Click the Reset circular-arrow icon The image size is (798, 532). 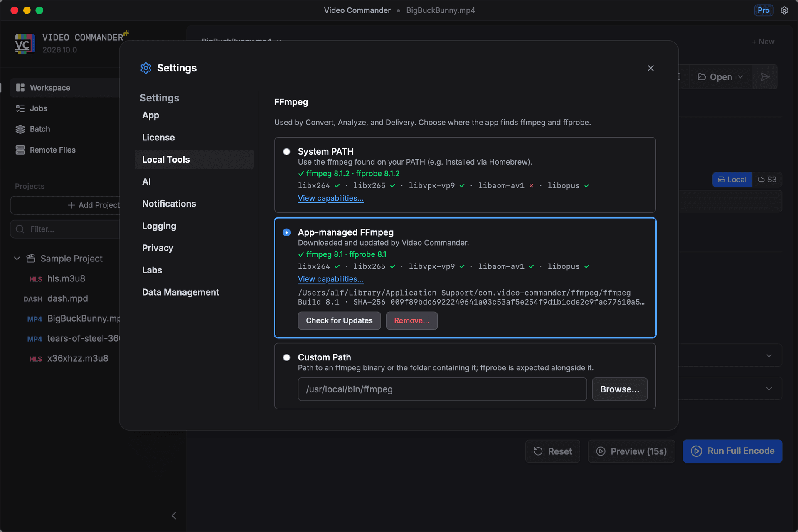538,451
